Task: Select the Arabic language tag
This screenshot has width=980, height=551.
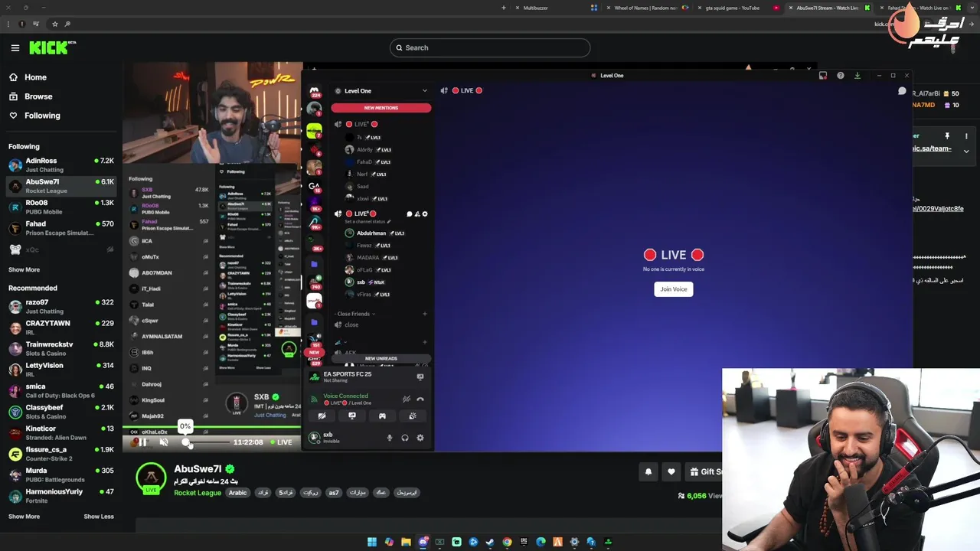Action: (x=238, y=493)
